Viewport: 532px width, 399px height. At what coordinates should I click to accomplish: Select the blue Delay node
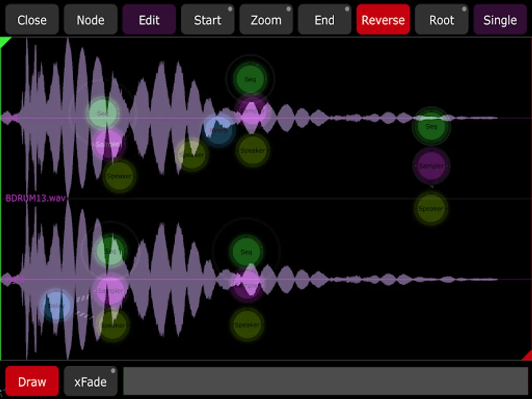point(56,305)
